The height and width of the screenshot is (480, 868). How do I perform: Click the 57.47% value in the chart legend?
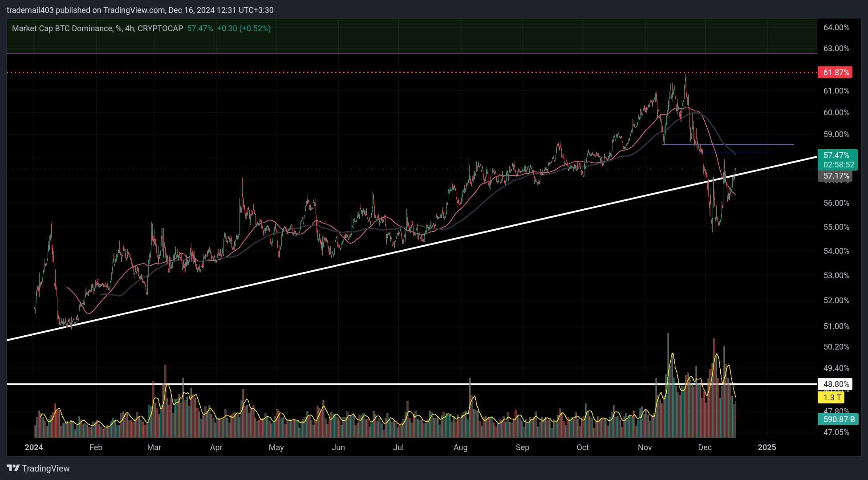200,28
